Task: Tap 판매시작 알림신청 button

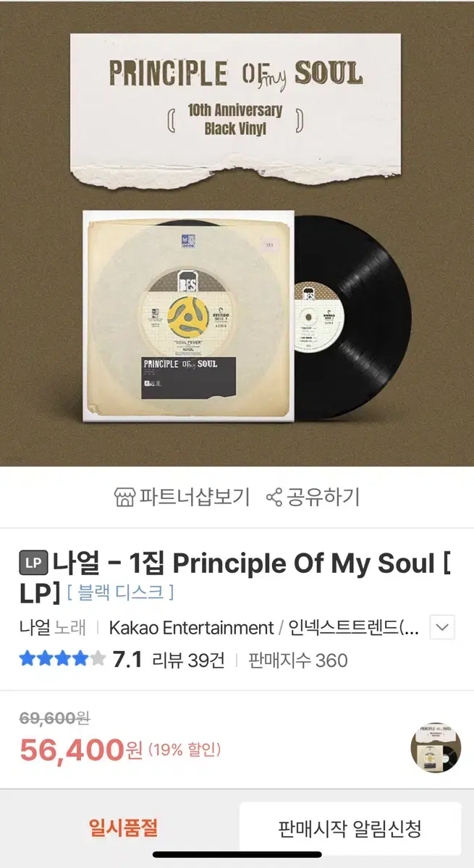Action: [x=350, y=828]
